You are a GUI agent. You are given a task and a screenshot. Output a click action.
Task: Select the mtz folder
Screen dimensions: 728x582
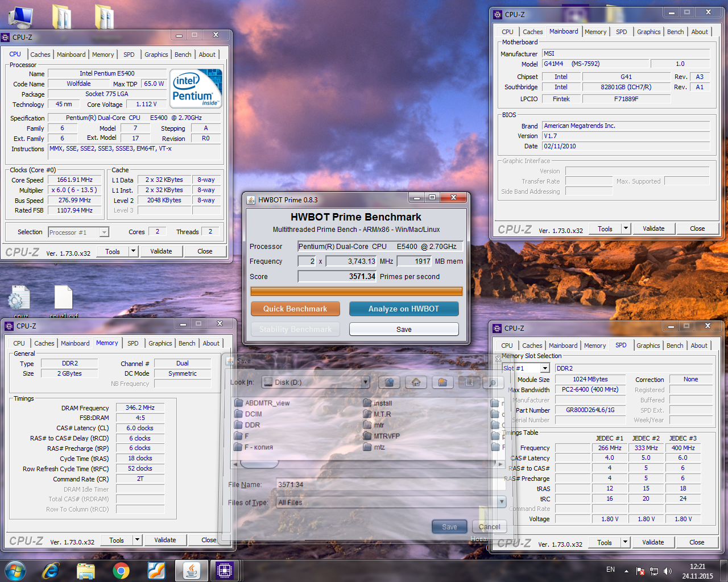374,447
